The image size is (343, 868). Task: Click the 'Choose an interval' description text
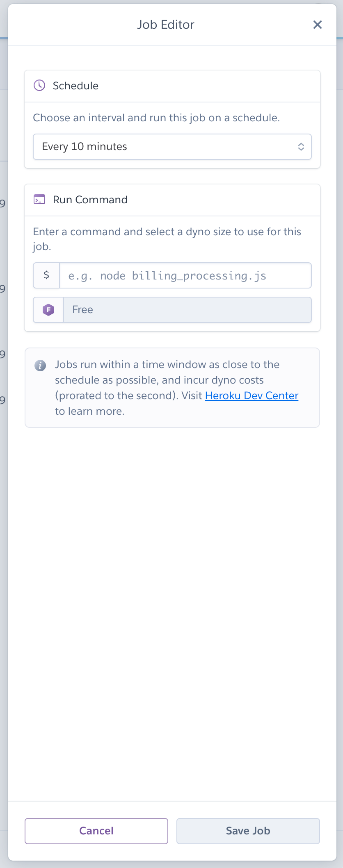(x=156, y=118)
